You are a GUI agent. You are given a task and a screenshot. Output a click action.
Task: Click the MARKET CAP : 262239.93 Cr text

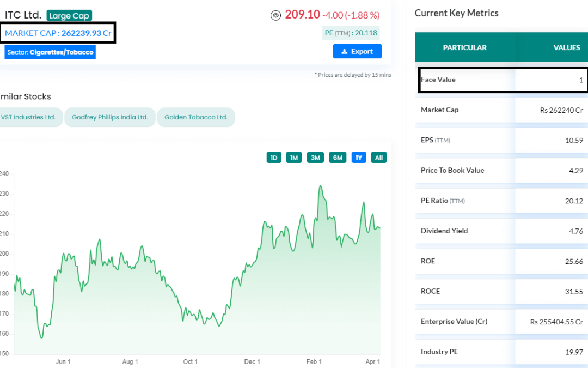(x=58, y=33)
